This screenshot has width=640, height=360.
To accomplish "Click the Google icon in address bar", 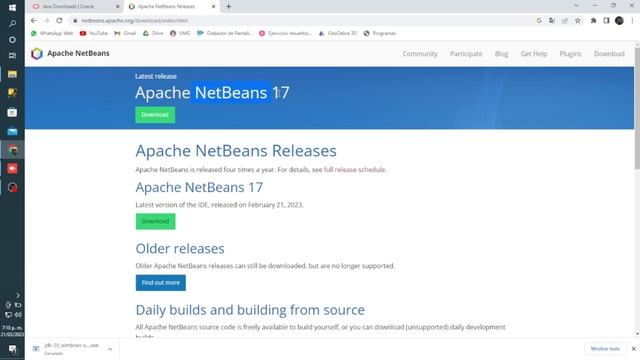I will tap(539, 20).
